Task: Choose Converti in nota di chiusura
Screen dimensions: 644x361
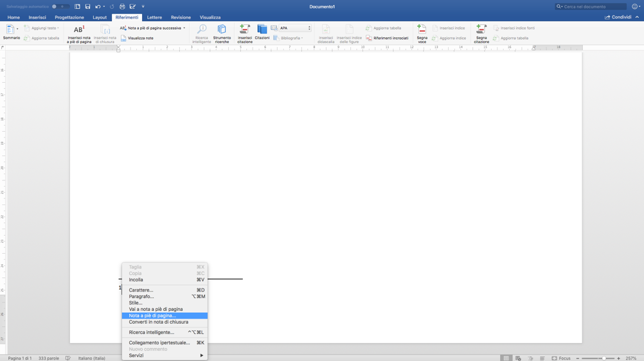Action: click(x=165, y=322)
